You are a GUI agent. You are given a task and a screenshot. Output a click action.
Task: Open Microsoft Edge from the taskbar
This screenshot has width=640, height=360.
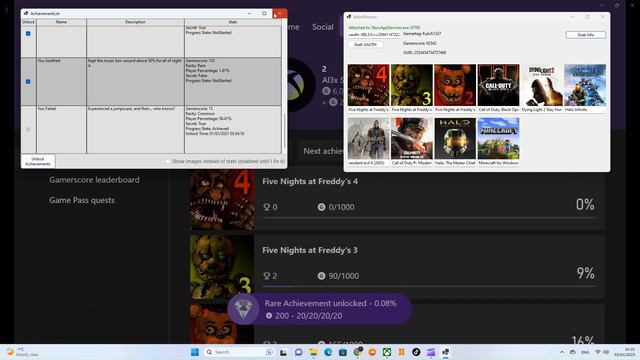pos(328,352)
